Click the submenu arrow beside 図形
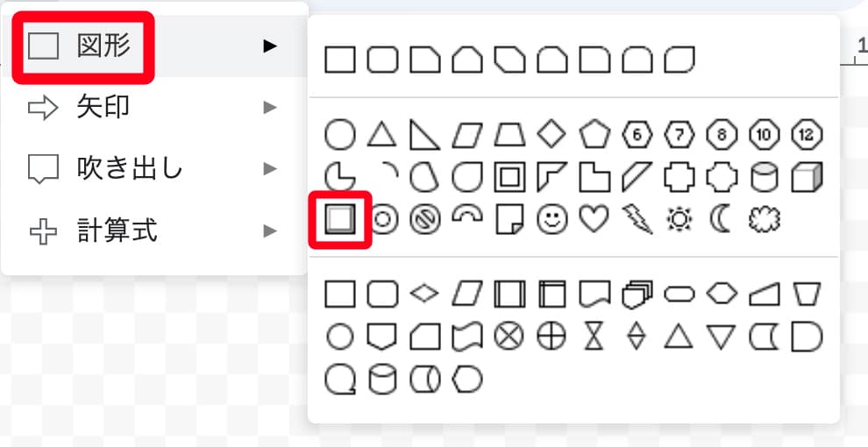 270,46
